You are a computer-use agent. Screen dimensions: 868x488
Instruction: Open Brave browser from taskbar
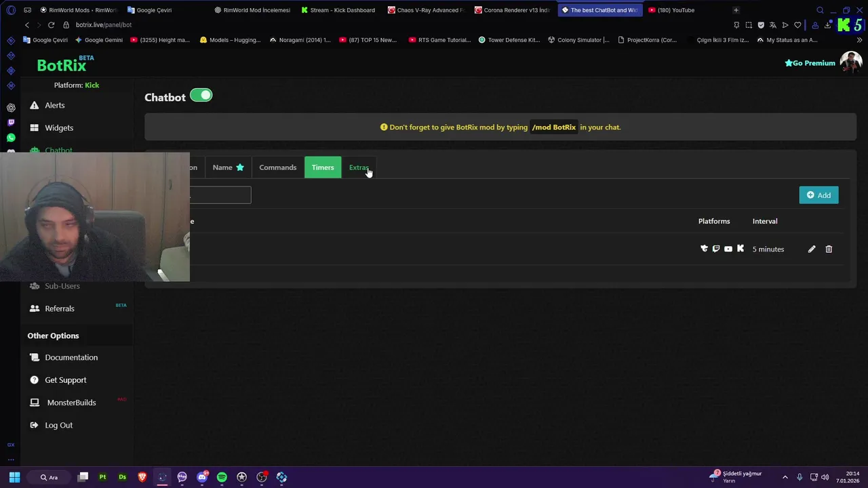[x=142, y=477]
